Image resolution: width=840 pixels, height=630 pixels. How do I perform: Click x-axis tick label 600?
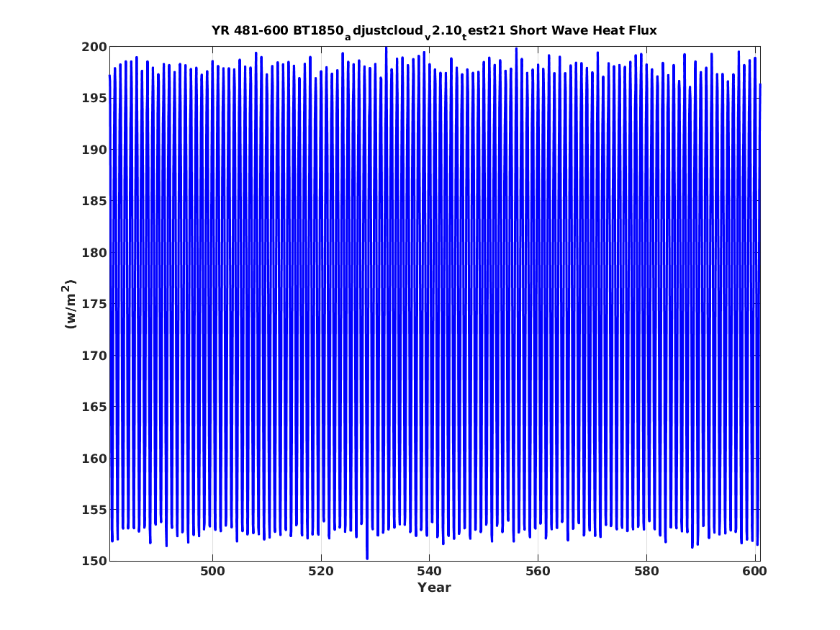pyautogui.click(x=755, y=572)
